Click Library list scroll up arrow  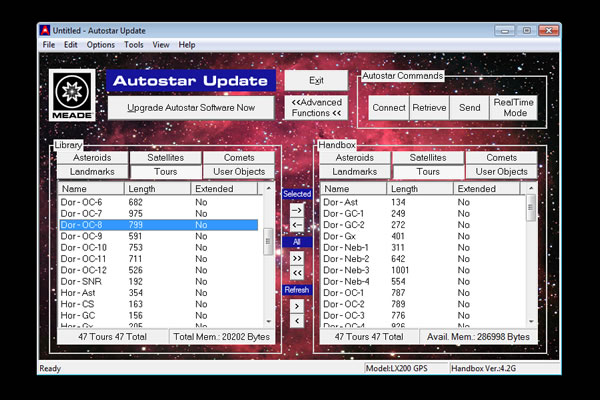tap(268, 188)
